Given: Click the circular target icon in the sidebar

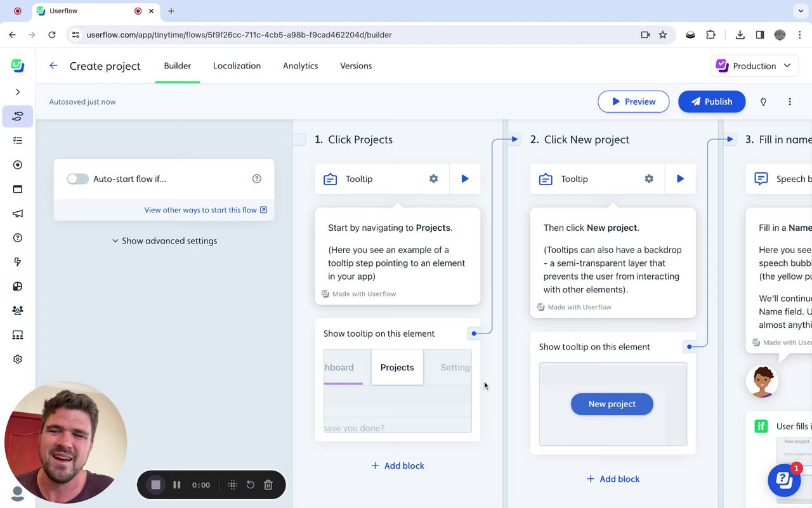Looking at the screenshot, I should [x=18, y=165].
